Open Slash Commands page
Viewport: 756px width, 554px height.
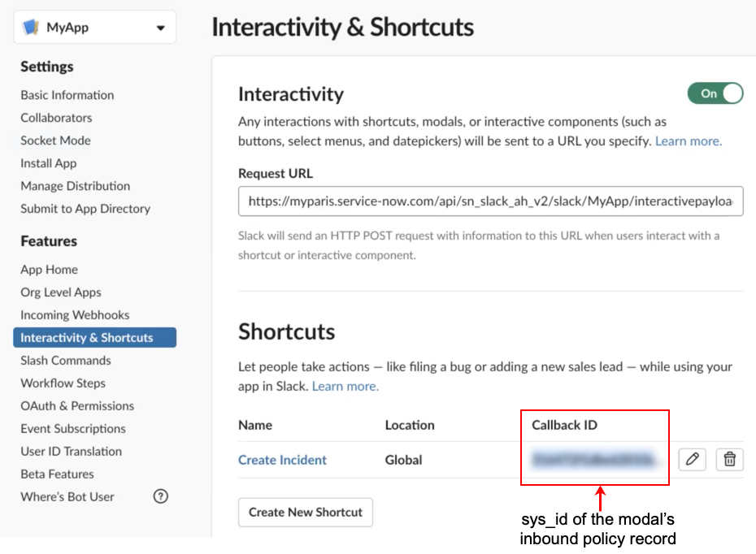(x=66, y=361)
